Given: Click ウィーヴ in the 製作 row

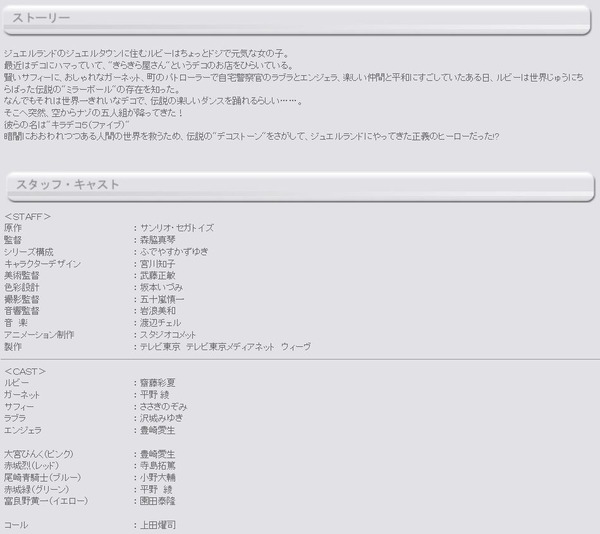Looking at the screenshot, I should pyautogui.click(x=296, y=347).
